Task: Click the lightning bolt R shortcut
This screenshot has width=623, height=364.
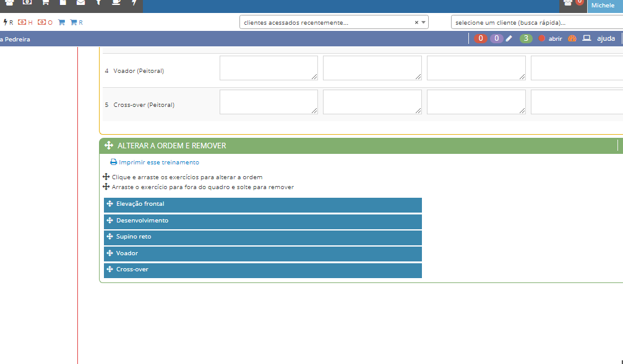Action: pyautogui.click(x=8, y=22)
